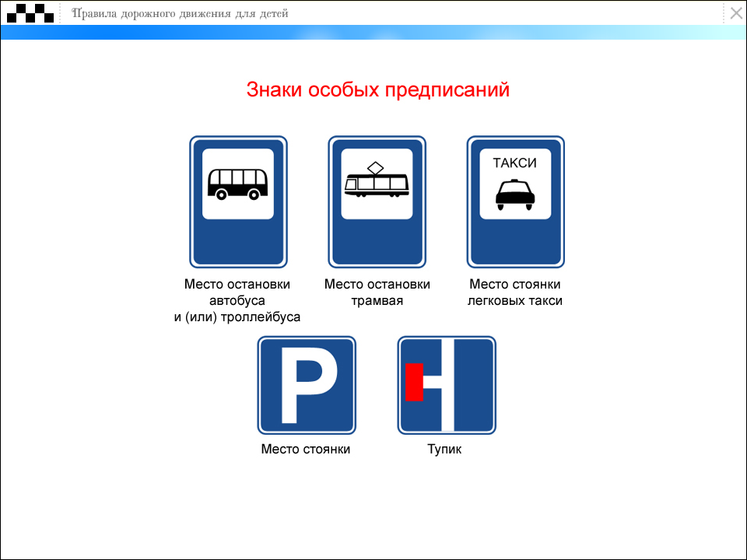747x560 pixels.
Task: Click the taxi stand sign's car pictogram
Action: [x=515, y=194]
